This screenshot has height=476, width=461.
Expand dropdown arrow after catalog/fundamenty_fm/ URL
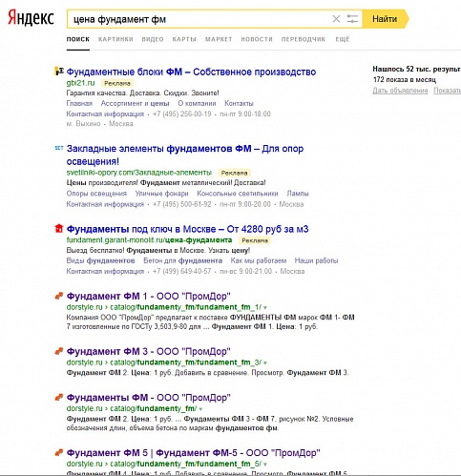click(200, 409)
